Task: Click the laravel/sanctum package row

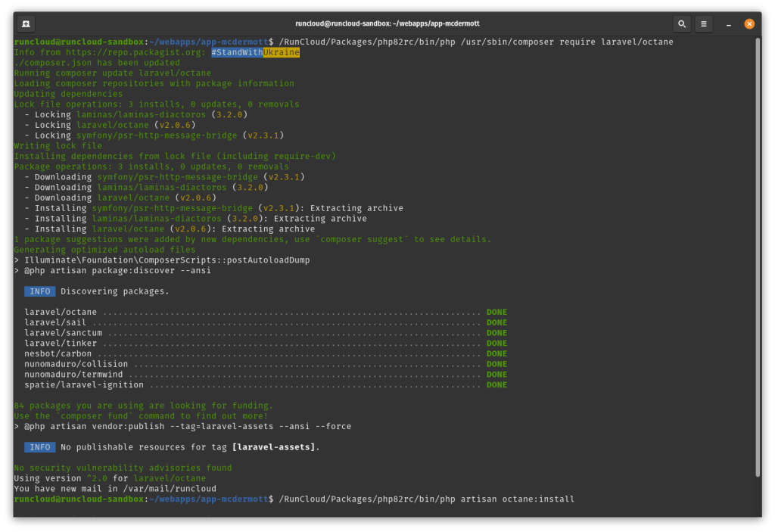Action: [266, 333]
